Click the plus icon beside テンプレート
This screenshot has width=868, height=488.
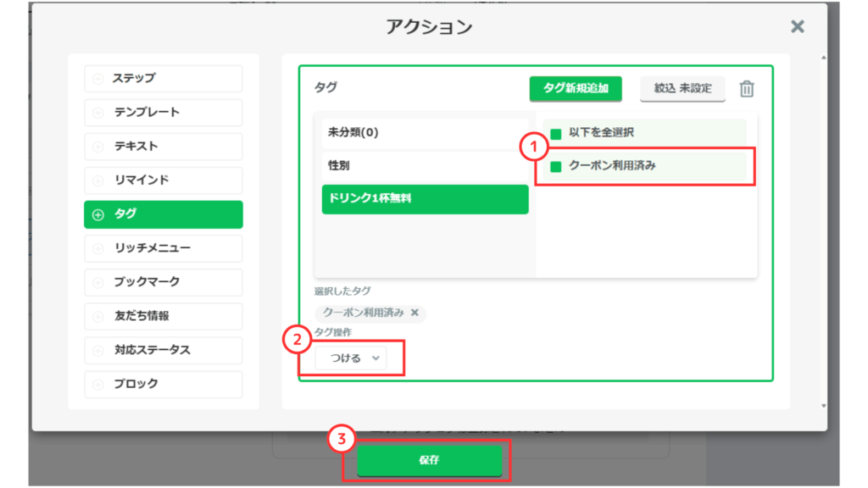point(98,113)
